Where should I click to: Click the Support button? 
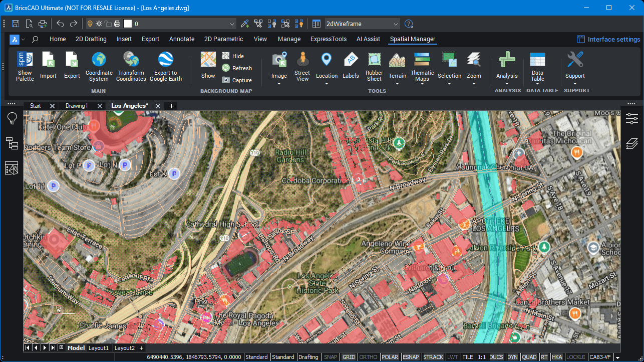(x=575, y=66)
